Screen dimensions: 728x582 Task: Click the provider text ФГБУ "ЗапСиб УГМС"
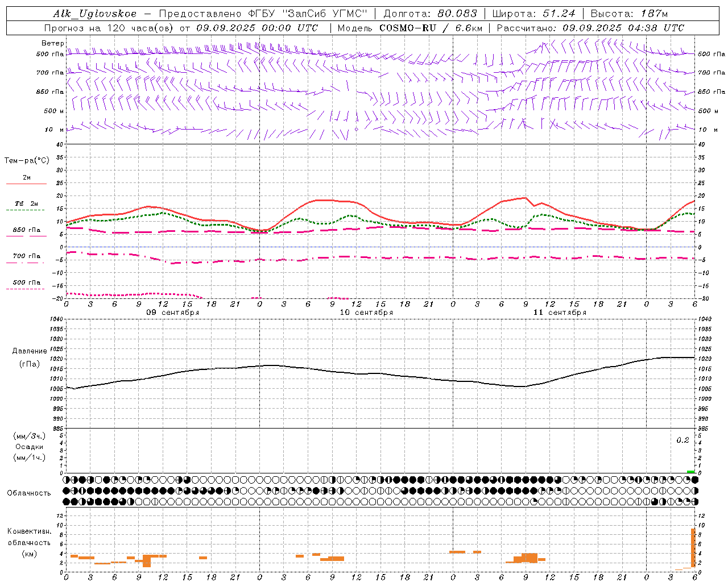click(x=308, y=14)
